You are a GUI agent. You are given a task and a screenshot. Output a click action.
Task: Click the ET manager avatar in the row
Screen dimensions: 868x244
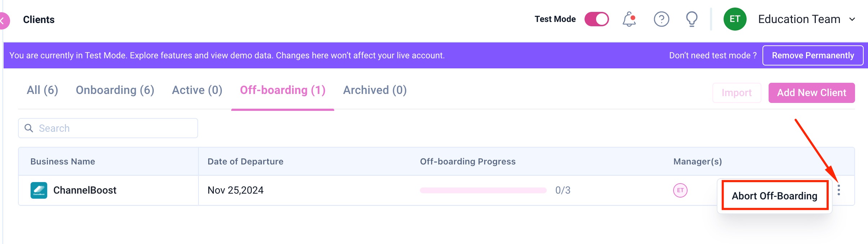click(680, 190)
